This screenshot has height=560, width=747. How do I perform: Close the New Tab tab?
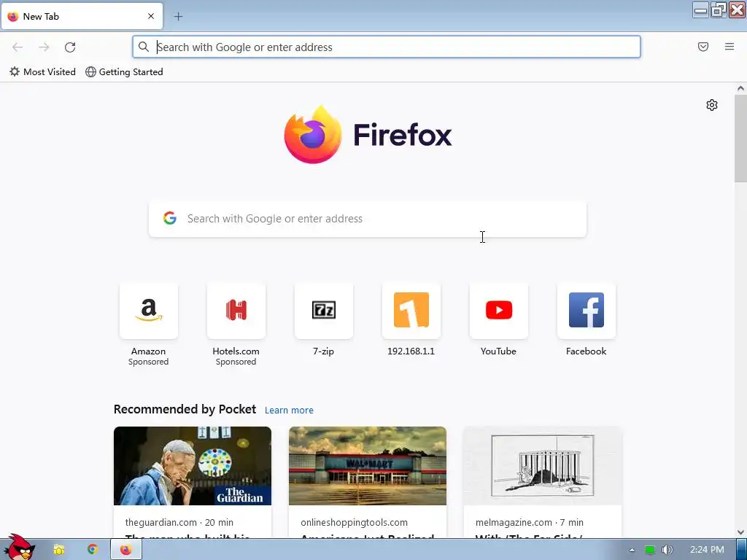(x=151, y=16)
